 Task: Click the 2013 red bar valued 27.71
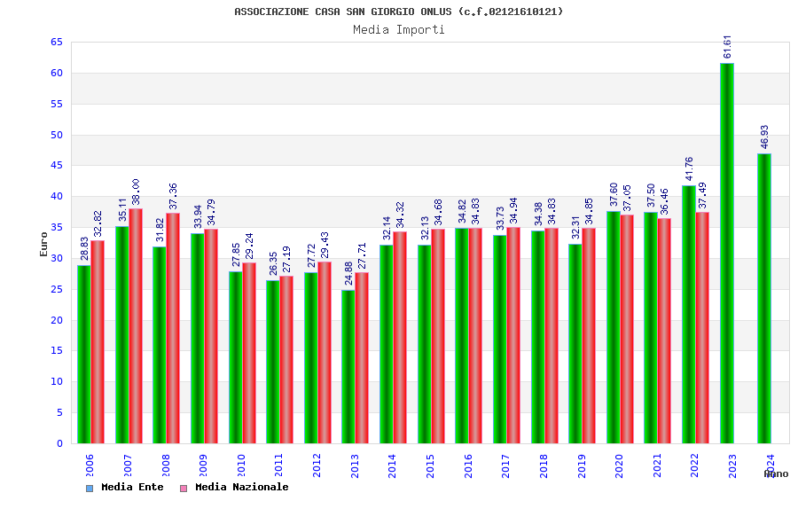(x=362, y=358)
